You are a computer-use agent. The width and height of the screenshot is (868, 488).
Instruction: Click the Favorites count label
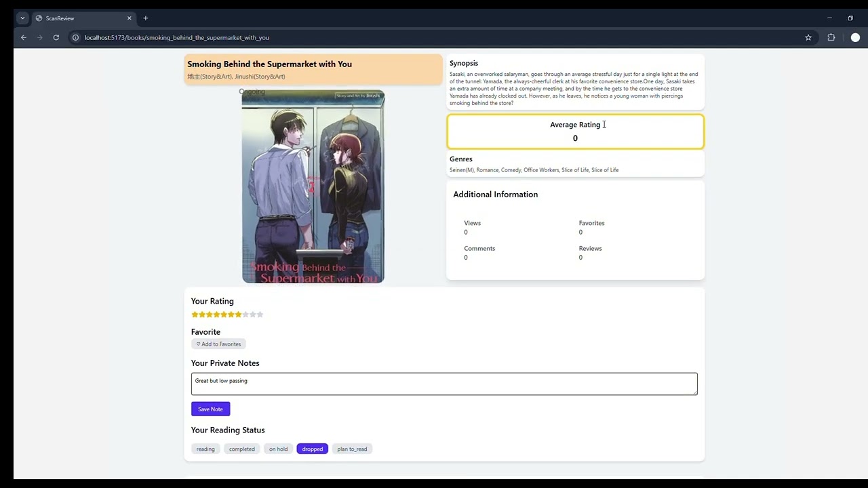[591, 223]
